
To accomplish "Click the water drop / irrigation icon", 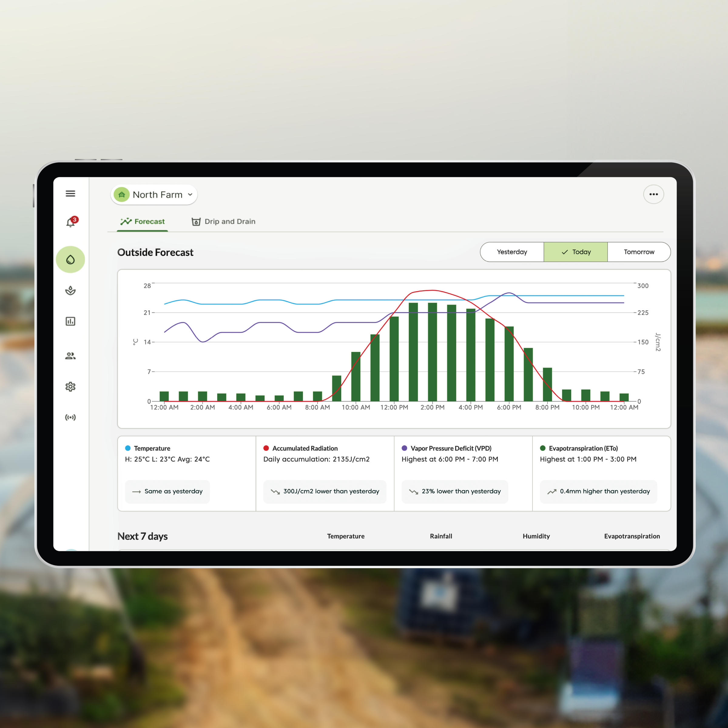I will point(72,261).
